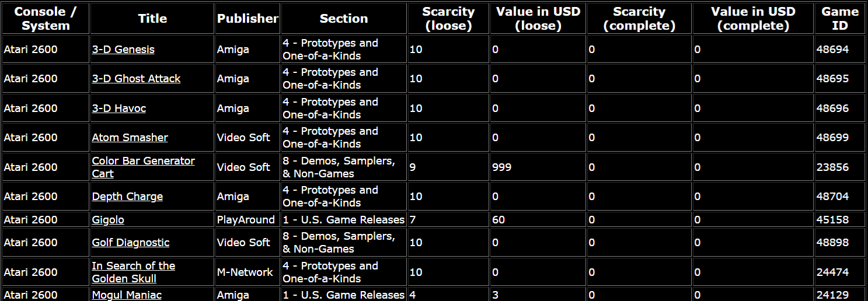This screenshot has width=868, height=301.
Task: Click the Scarcity (complete) column header
Action: point(639,19)
